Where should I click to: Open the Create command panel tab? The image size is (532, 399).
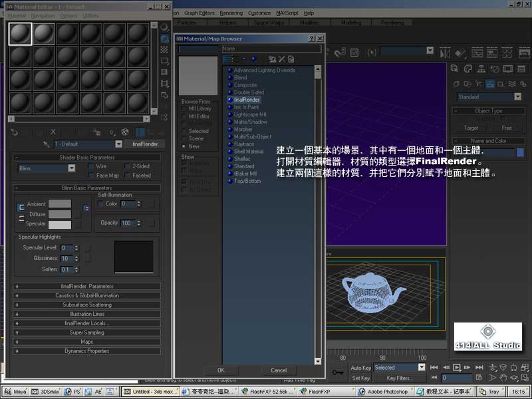(x=455, y=69)
